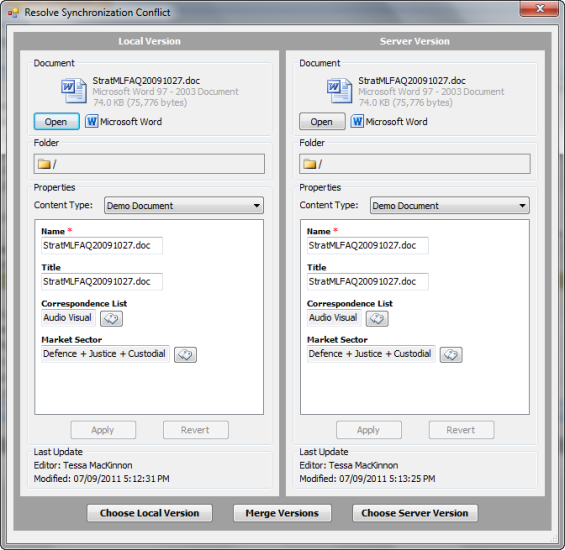Click the Merge Versions button
This screenshot has width=565, height=550.
coord(282,513)
